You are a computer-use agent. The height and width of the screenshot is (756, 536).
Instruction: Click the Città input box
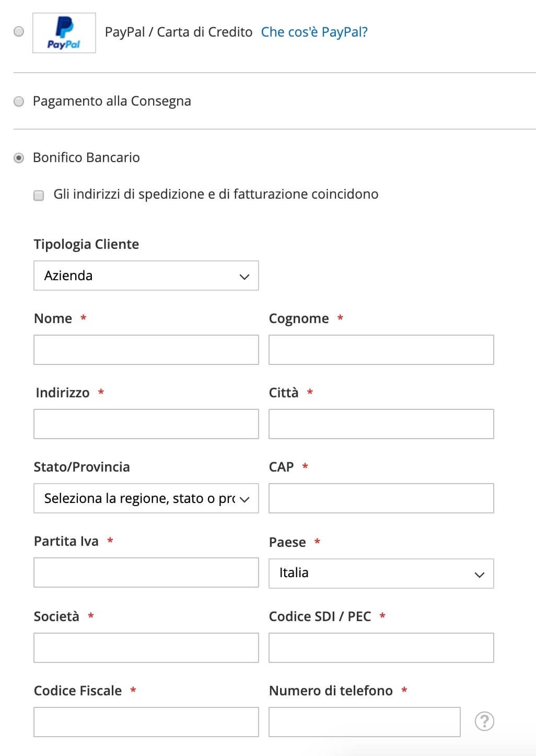click(x=381, y=424)
